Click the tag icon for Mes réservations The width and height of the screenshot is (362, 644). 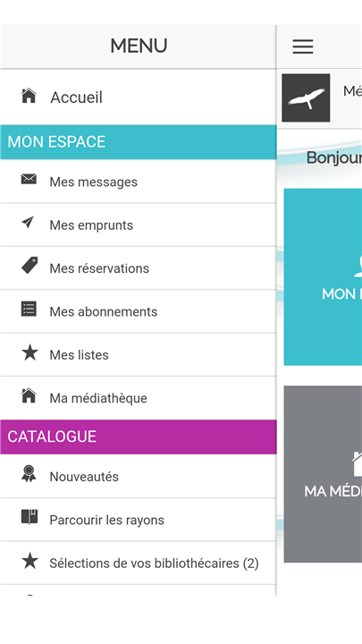(x=29, y=266)
